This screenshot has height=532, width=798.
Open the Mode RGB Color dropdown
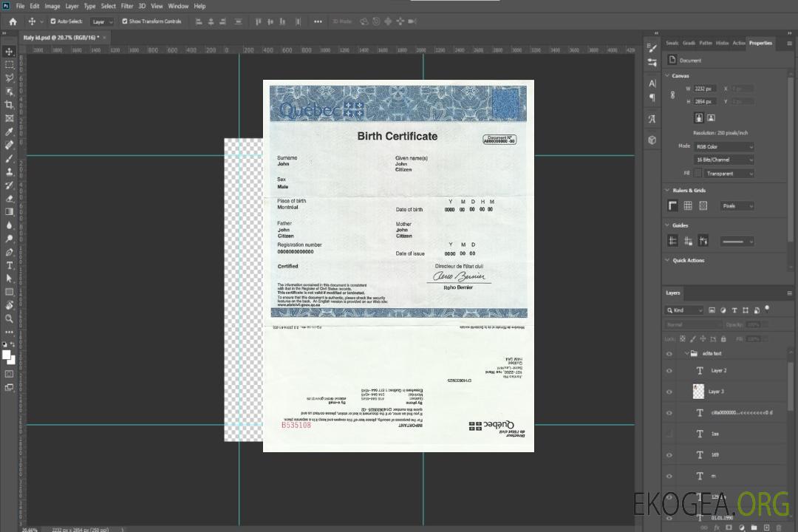723,146
